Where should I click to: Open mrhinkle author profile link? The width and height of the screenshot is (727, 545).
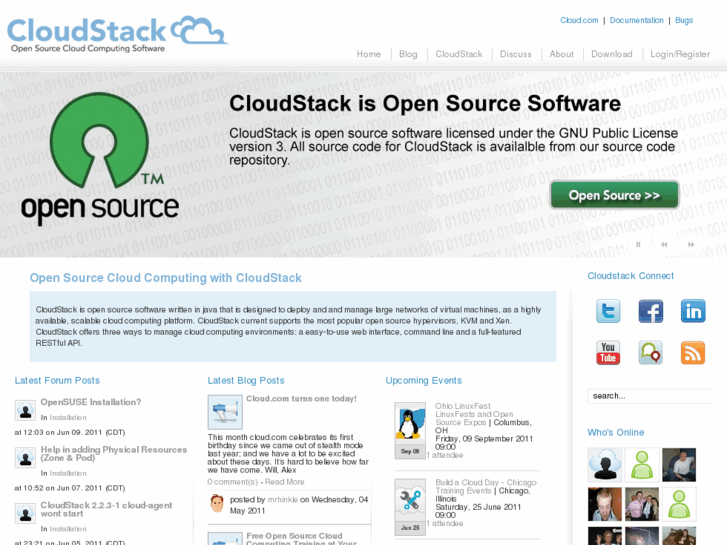click(x=282, y=500)
